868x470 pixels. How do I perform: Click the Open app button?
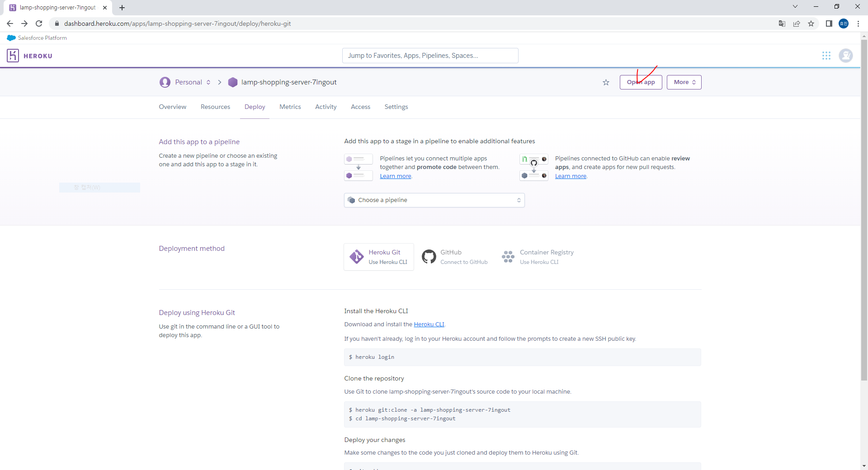coord(641,82)
